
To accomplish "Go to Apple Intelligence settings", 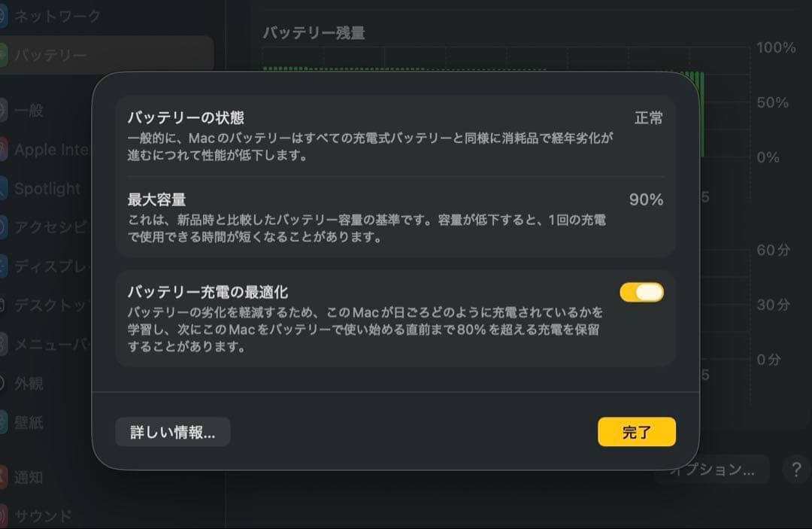I will pos(50,150).
